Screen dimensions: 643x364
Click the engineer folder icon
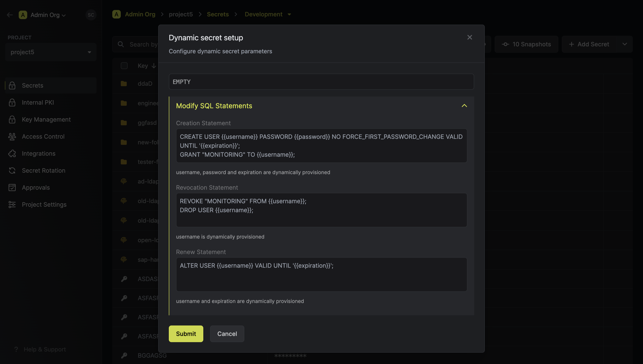click(x=124, y=103)
